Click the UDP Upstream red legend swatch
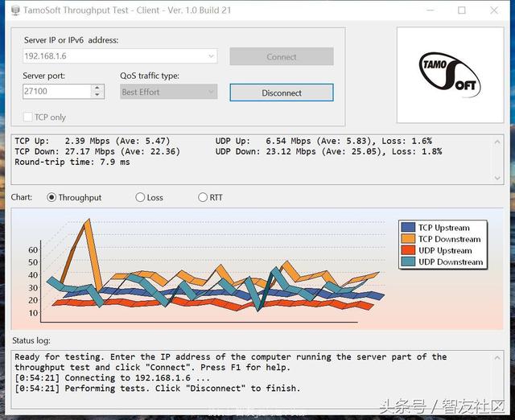 coord(408,250)
